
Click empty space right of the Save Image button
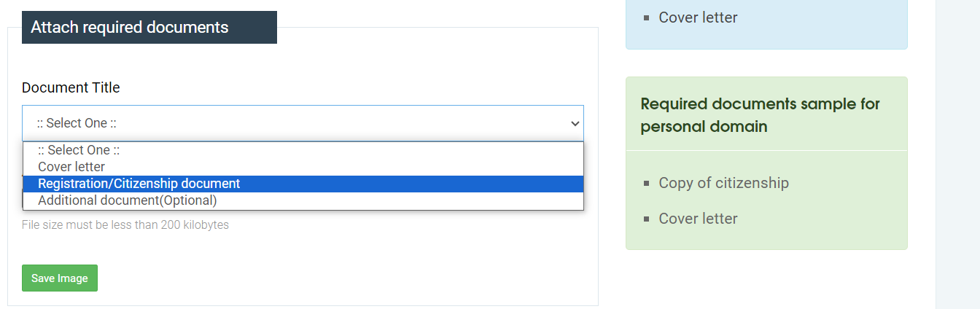point(328,278)
